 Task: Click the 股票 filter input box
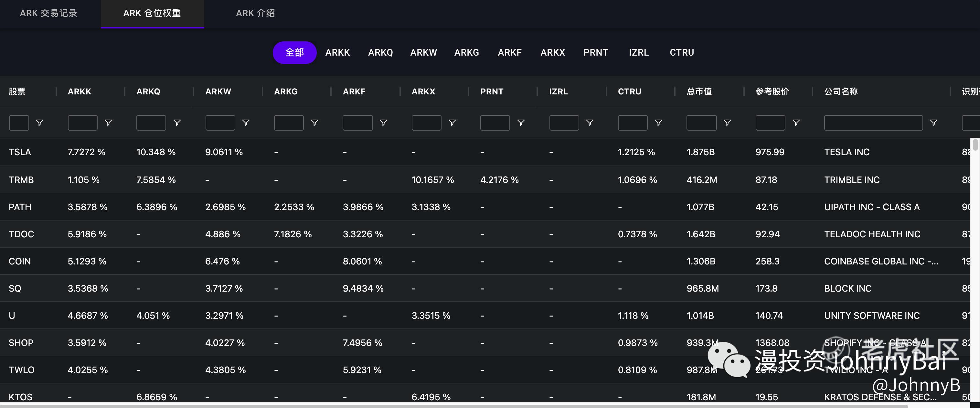[x=19, y=123]
